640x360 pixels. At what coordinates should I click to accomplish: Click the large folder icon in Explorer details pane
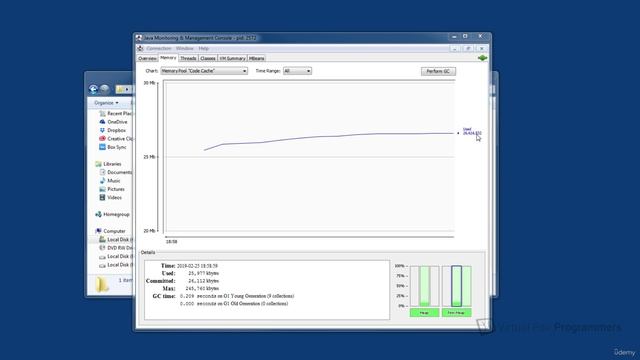coord(102,284)
